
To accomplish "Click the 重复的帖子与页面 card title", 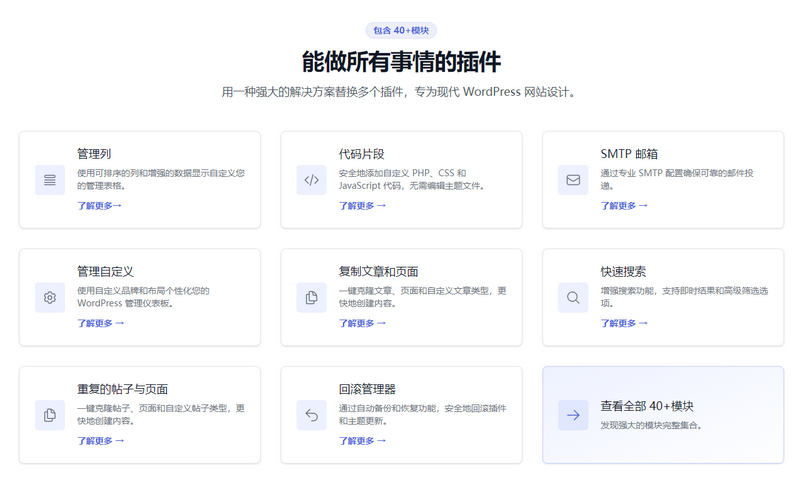I will 122,389.
